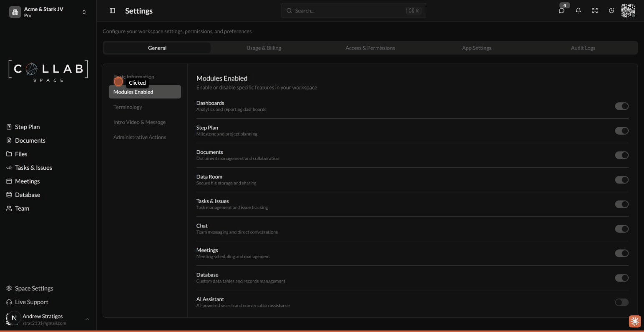Open notifications via the bell icon

coord(579,10)
